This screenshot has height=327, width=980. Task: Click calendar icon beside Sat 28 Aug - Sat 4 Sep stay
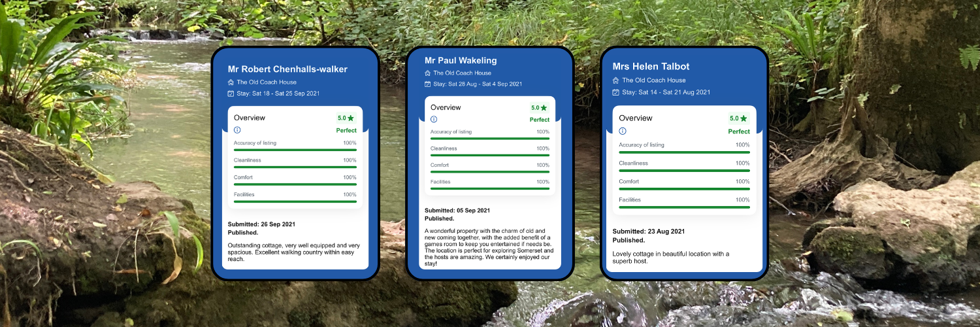pyautogui.click(x=427, y=84)
